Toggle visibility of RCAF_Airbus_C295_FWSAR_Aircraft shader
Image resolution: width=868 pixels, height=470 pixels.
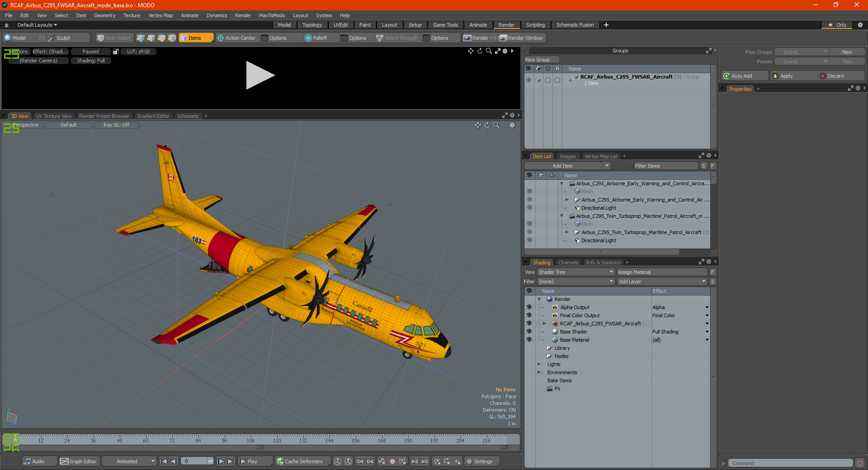tap(529, 324)
